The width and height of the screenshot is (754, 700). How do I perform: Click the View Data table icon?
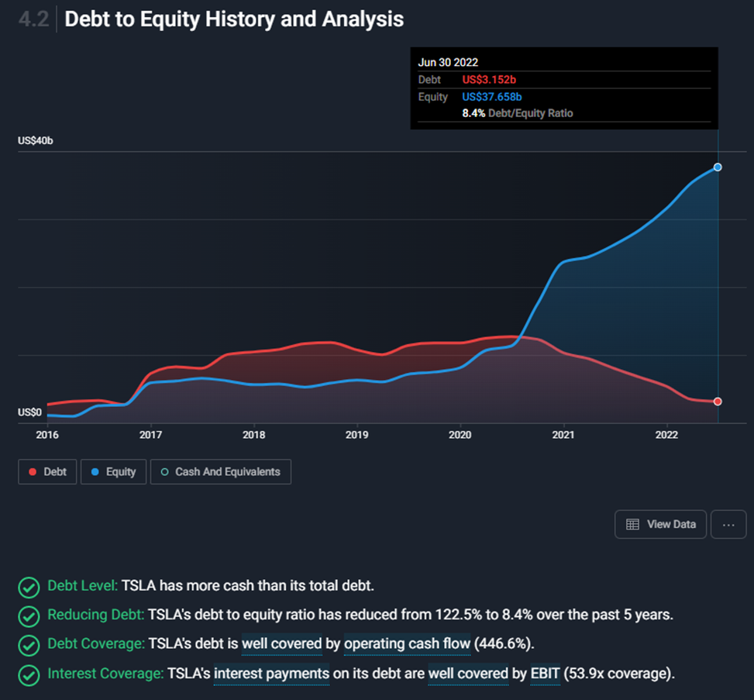(632, 524)
